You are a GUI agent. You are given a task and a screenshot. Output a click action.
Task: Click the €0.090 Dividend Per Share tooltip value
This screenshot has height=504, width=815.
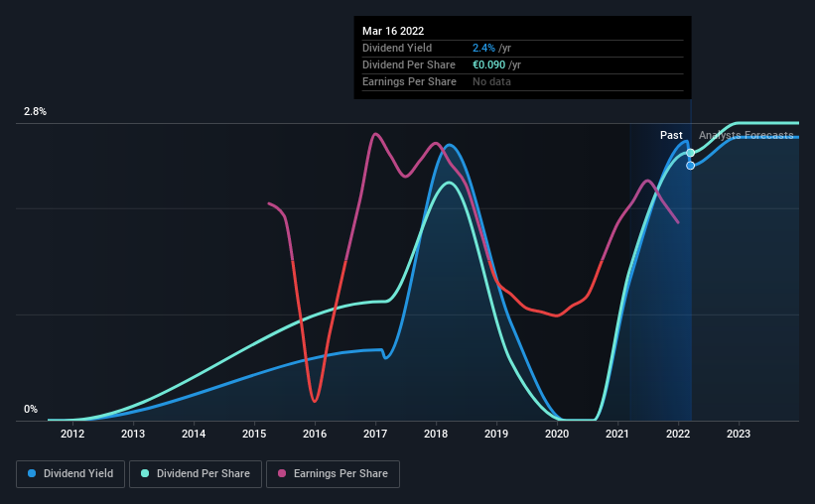tap(488, 64)
